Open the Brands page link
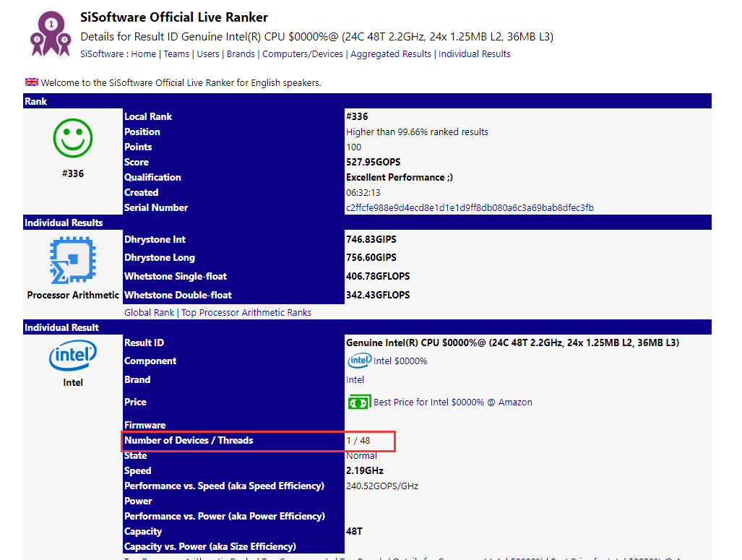Image resolution: width=742 pixels, height=560 pixels. [x=241, y=54]
